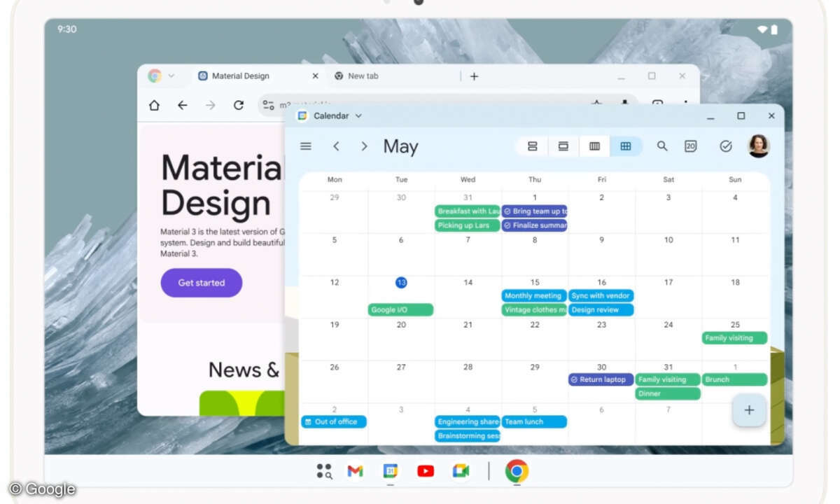Open the Family visiting event on the 31st
Screen dimensions: 840x504
[668, 379]
